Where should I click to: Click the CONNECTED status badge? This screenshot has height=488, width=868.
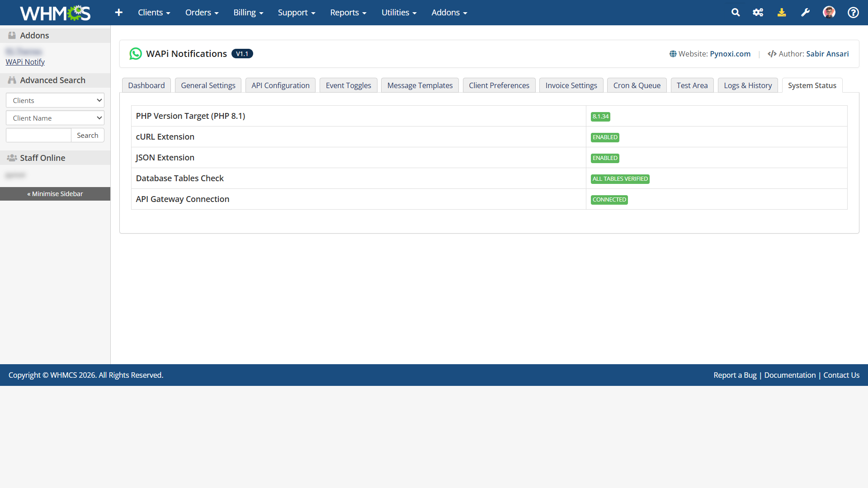[609, 200]
